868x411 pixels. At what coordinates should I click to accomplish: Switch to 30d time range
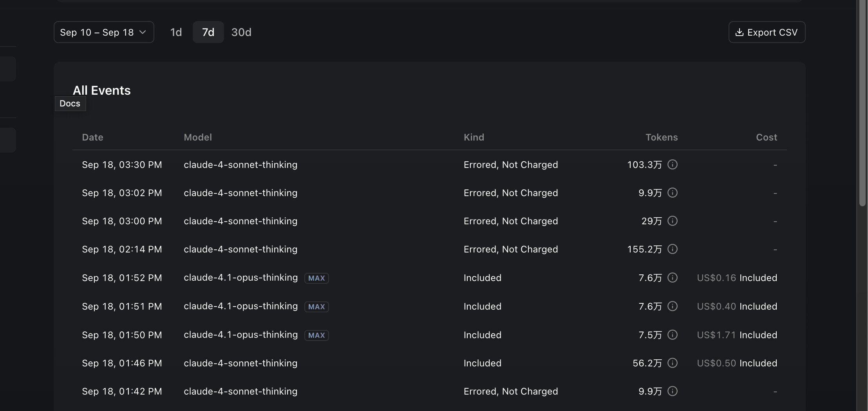coord(241,32)
